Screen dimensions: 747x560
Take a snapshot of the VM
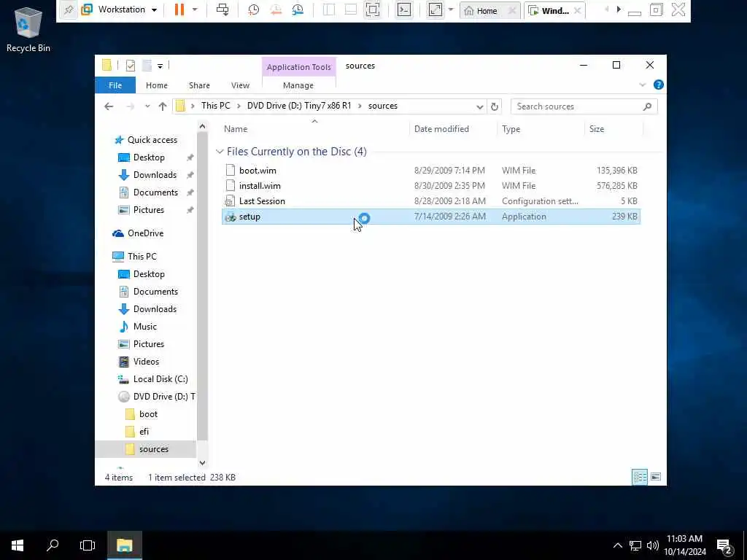tap(253, 9)
